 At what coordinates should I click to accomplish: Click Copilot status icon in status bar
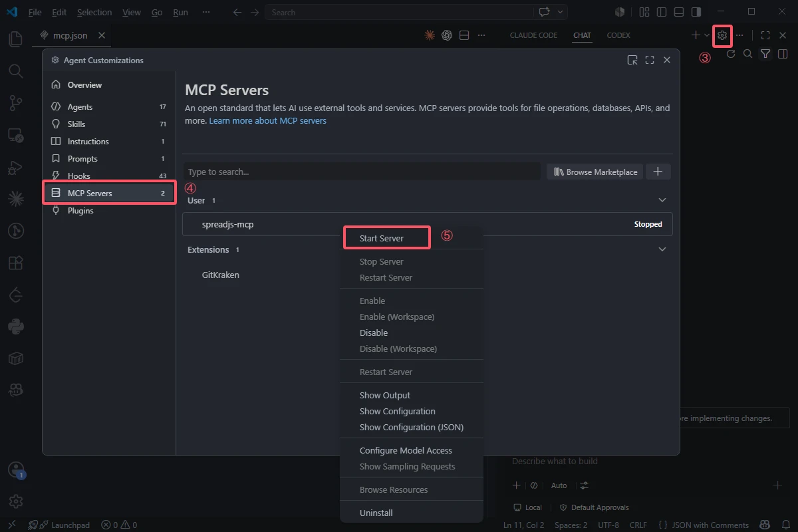[765, 525]
